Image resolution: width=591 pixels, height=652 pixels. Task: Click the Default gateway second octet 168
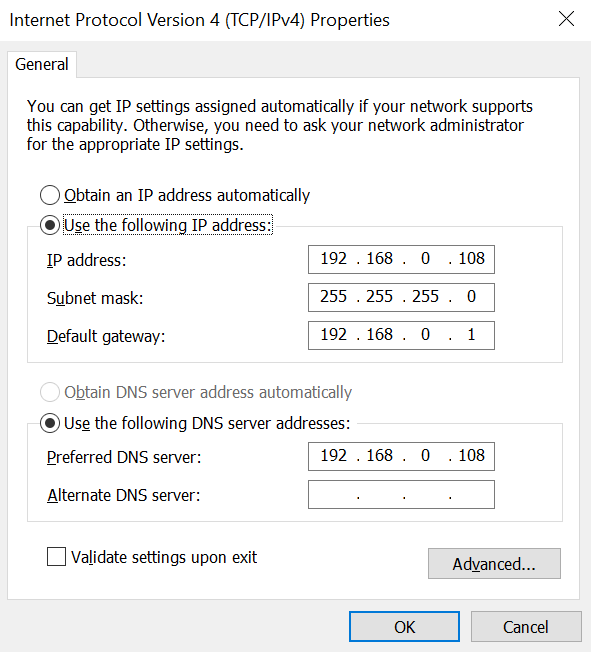(x=379, y=335)
